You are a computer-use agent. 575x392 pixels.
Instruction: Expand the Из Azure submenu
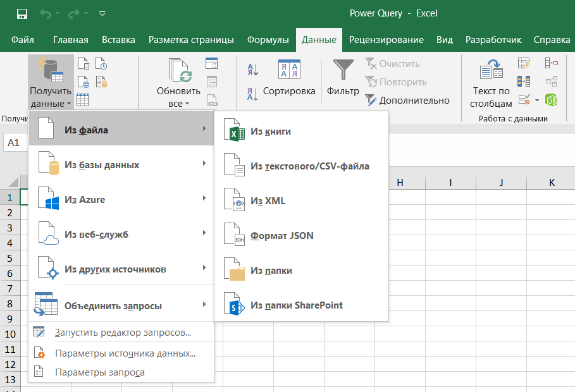pos(121,199)
